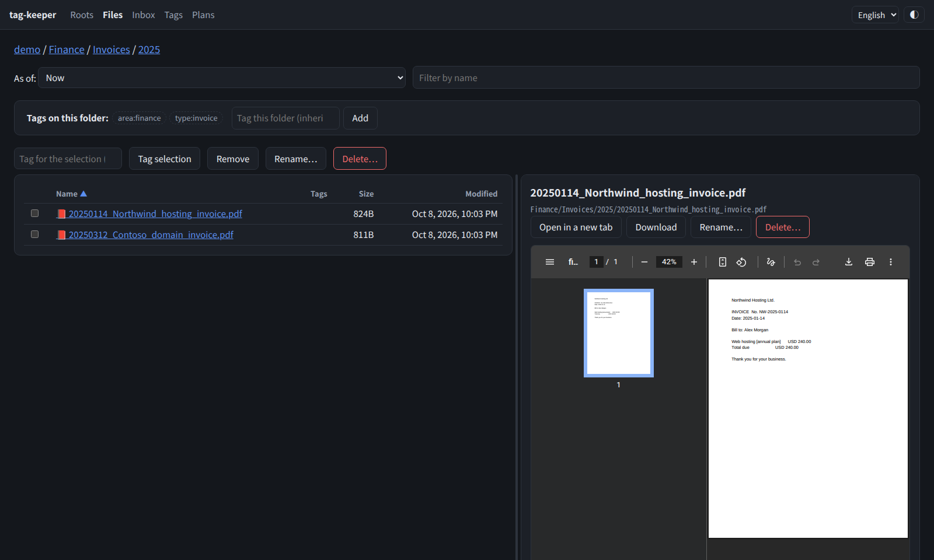
Task: Click the fit-to-page icon in PDF toolbar
Action: tap(723, 262)
